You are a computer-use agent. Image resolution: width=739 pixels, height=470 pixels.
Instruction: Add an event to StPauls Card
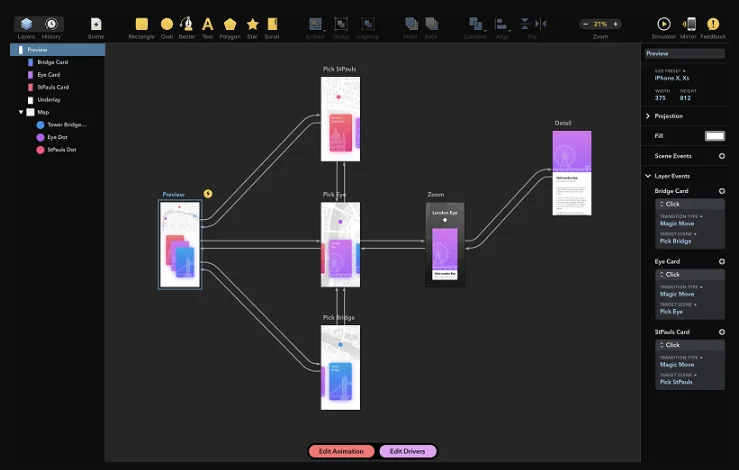coord(722,332)
